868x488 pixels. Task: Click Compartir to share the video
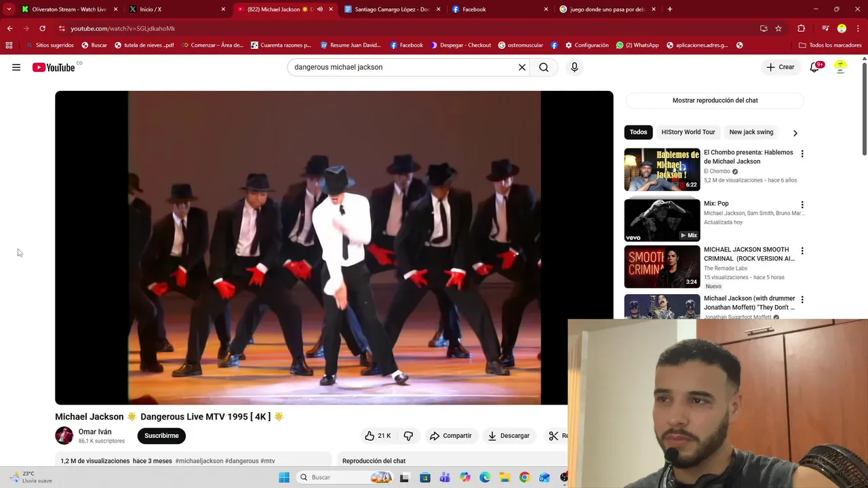(450, 436)
